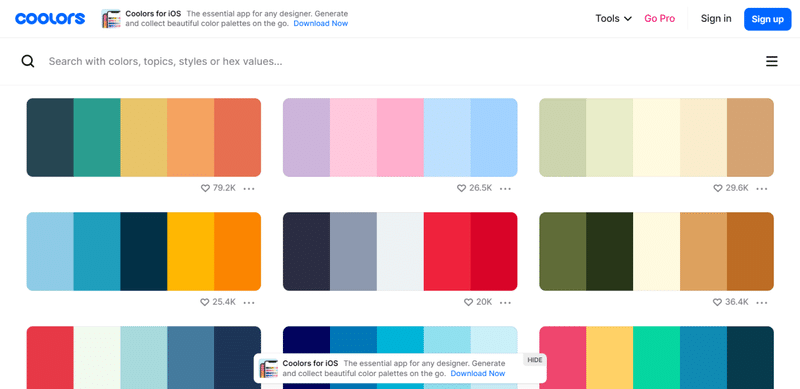Select the dark slate swatch in 79.2K palette

(50, 137)
